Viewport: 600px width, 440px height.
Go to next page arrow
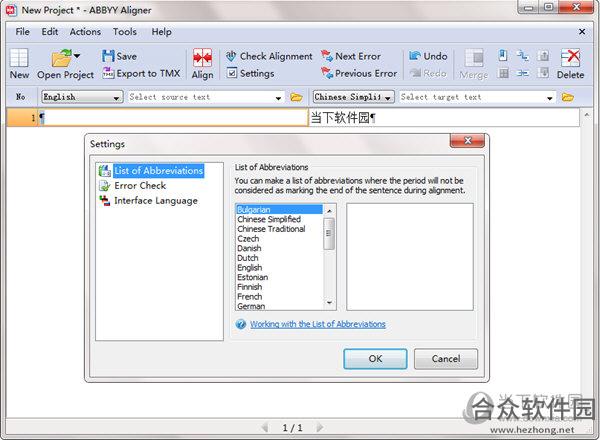pyautogui.click(x=320, y=427)
